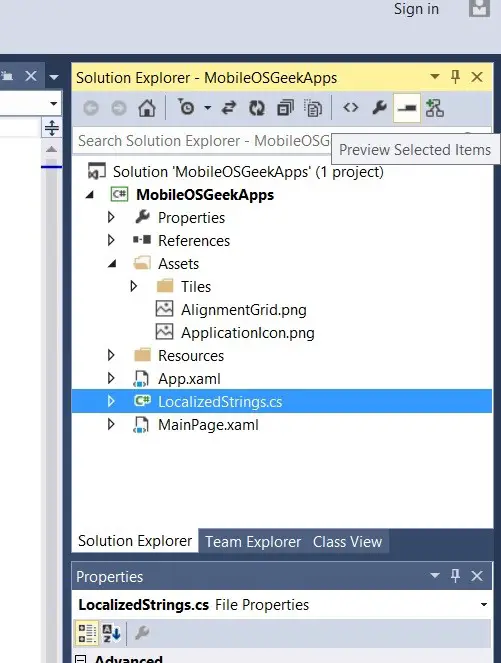
Task: Select ApplicationIcon.png file
Action: pos(248,333)
